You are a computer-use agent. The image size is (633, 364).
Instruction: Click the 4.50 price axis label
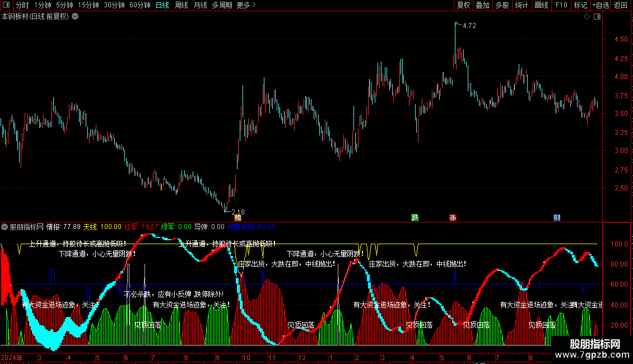[x=621, y=39]
